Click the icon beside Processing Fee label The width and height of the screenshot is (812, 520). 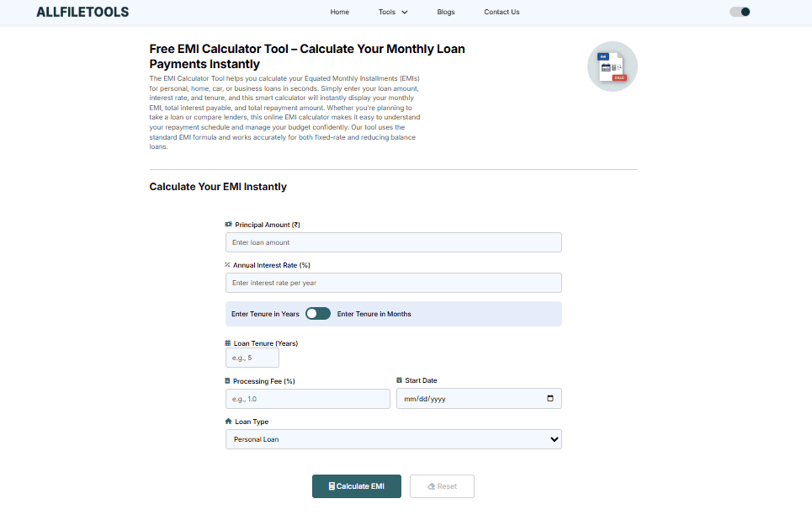pos(227,381)
